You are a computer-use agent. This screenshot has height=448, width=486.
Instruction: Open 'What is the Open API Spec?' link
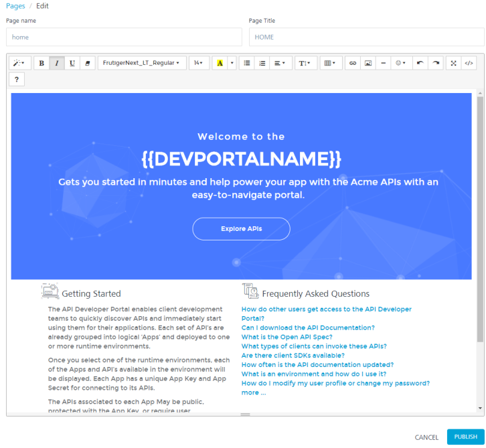287,337
